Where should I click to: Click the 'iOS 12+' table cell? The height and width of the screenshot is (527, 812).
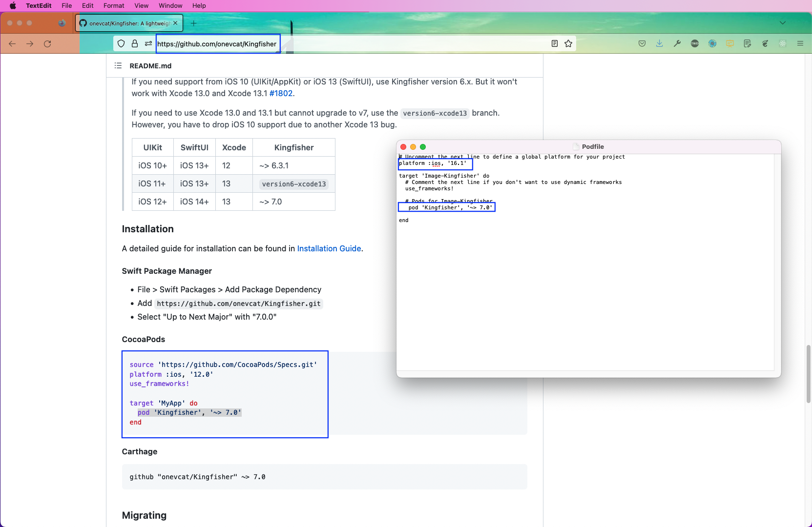pyautogui.click(x=152, y=202)
